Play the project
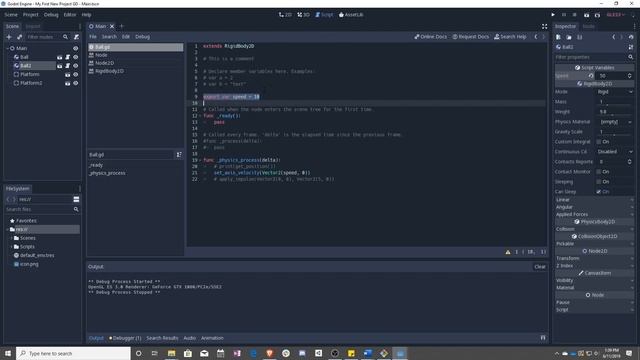Image resolution: width=640 pixels, height=360 pixels. pyautogui.click(x=553, y=15)
